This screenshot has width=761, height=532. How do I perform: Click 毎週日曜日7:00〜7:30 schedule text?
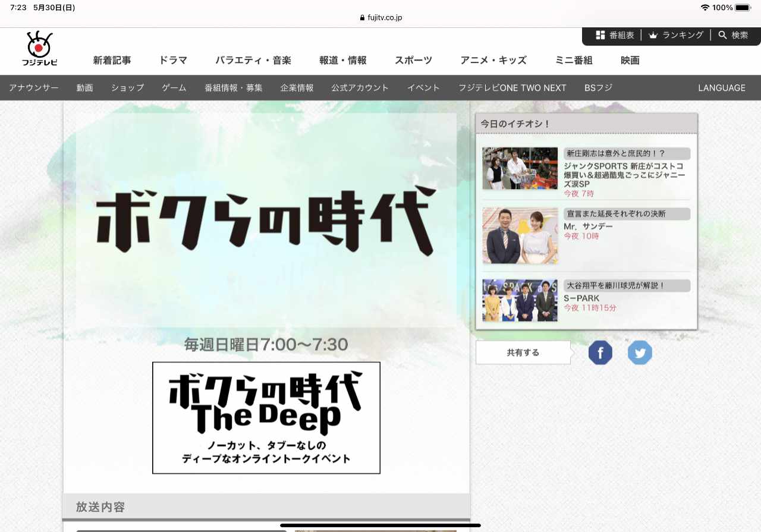point(266,345)
